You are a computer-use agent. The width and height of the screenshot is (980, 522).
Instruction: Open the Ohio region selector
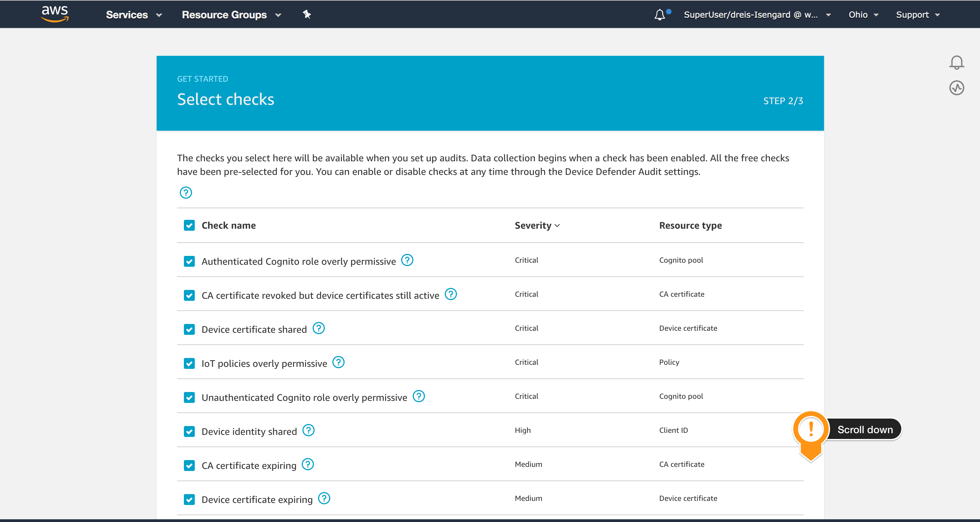[863, 14]
